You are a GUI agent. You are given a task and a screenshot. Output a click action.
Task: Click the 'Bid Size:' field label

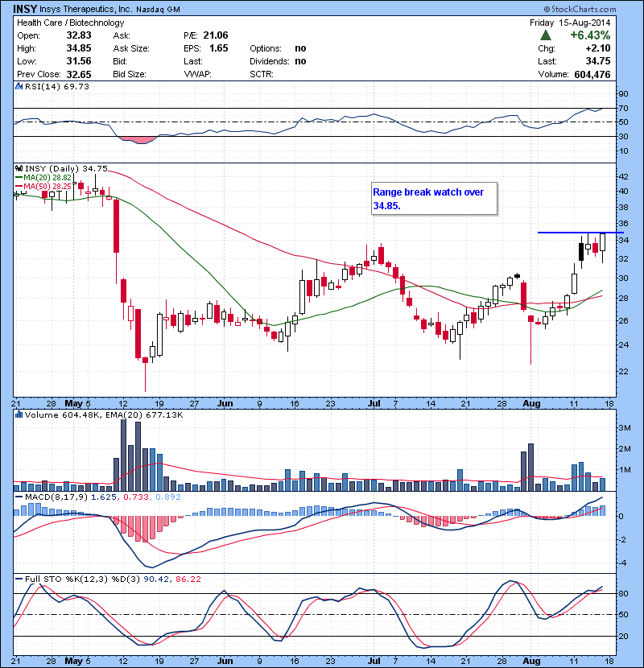tap(129, 74)
